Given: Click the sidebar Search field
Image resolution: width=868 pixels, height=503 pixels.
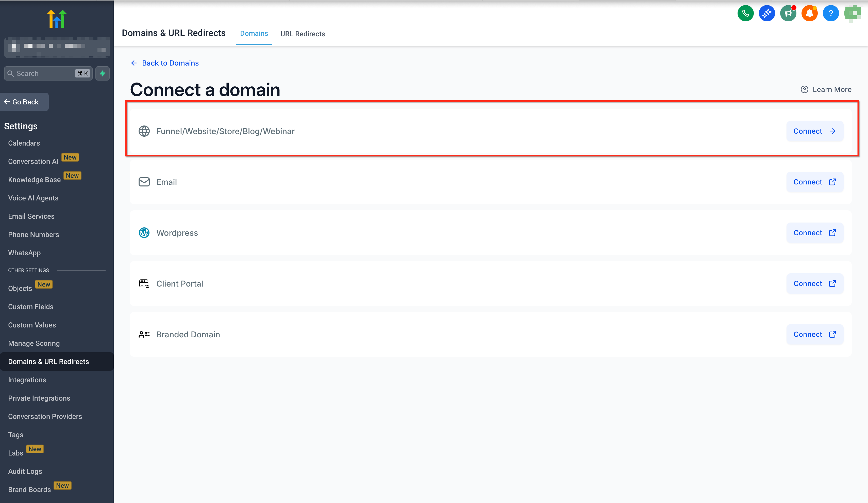Looking at the screenshot, I should point(45,73).
